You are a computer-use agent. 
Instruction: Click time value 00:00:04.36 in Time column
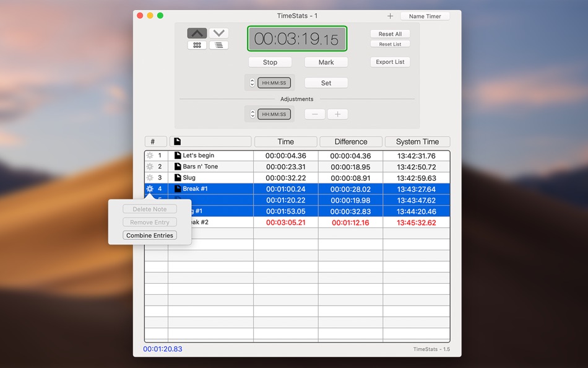coord(286,156)
